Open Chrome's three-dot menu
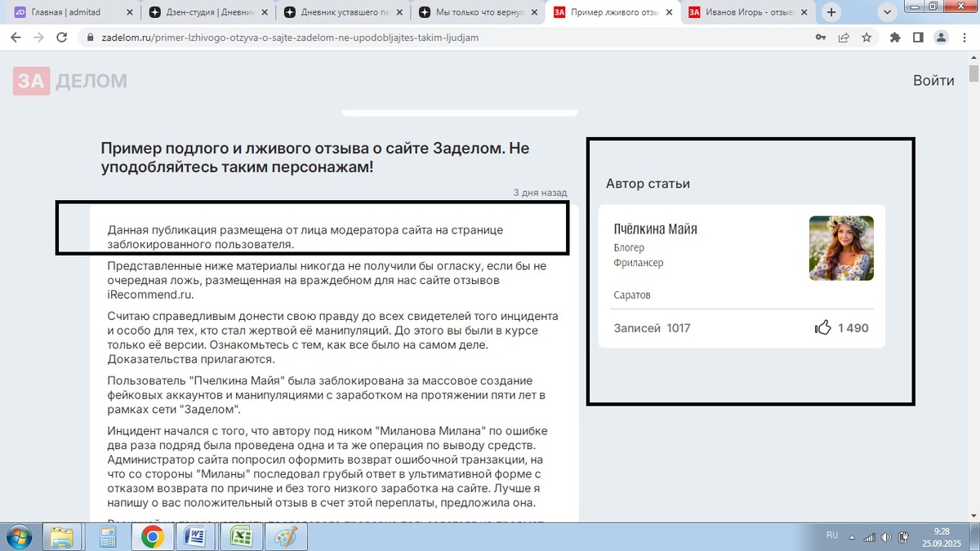This screenshot has width=980, height=551. point(964,38)
